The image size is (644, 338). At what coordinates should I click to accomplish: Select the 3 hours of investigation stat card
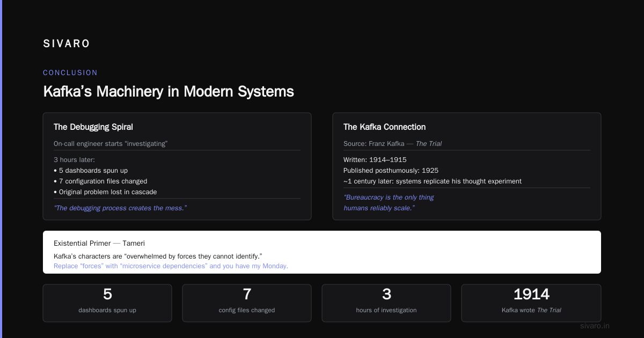pos(386,303)
